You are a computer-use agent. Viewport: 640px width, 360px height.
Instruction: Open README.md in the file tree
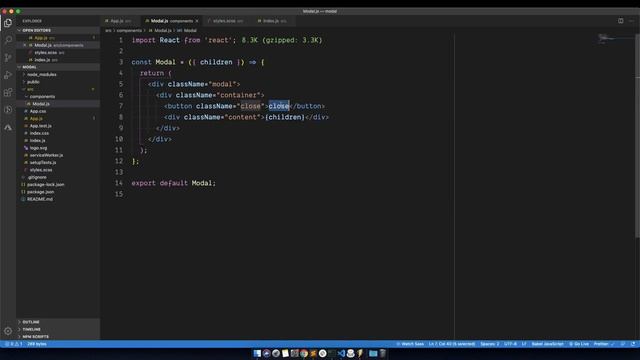[58, 199]
